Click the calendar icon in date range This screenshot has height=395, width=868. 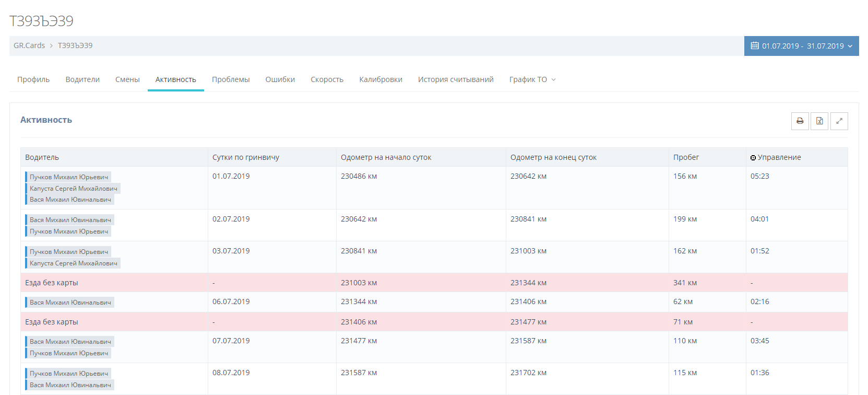(x=754, y=46)
